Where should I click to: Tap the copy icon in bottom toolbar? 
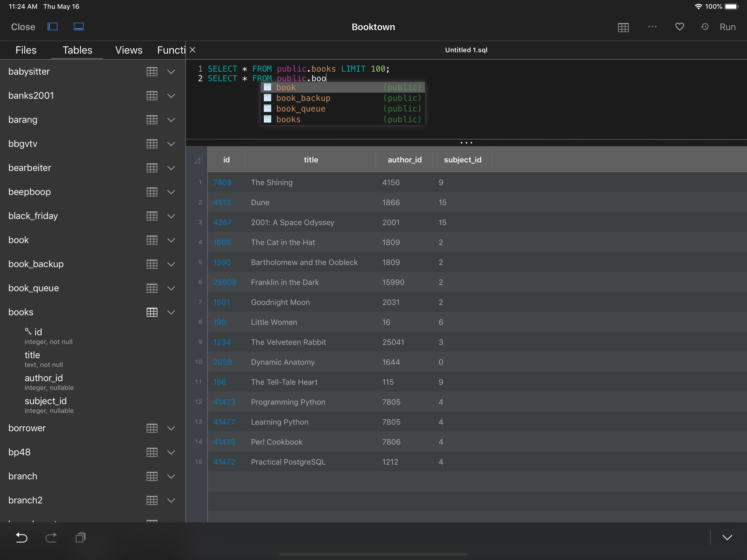click(80, 537)
